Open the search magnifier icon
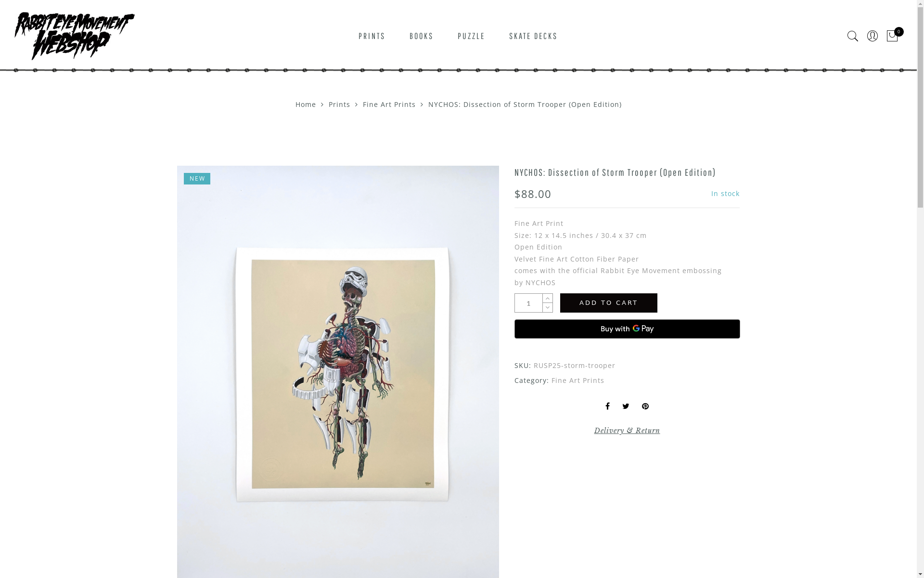This screenshot has height=578, width=924. (x=852, y=36)
